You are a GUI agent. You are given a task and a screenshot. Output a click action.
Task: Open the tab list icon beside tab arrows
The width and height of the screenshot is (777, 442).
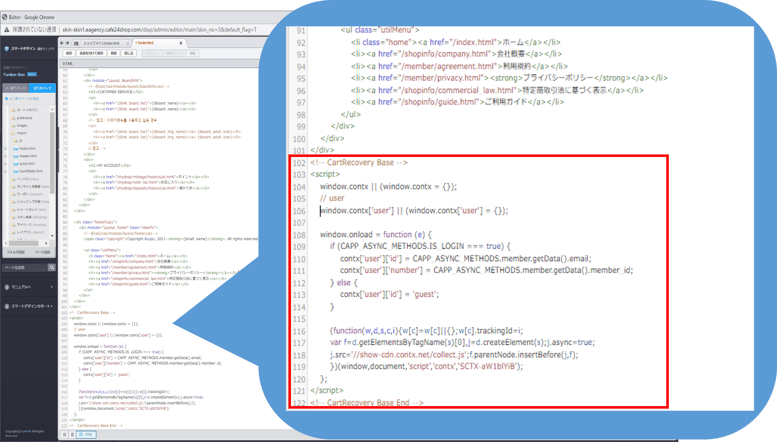point(76,44)
